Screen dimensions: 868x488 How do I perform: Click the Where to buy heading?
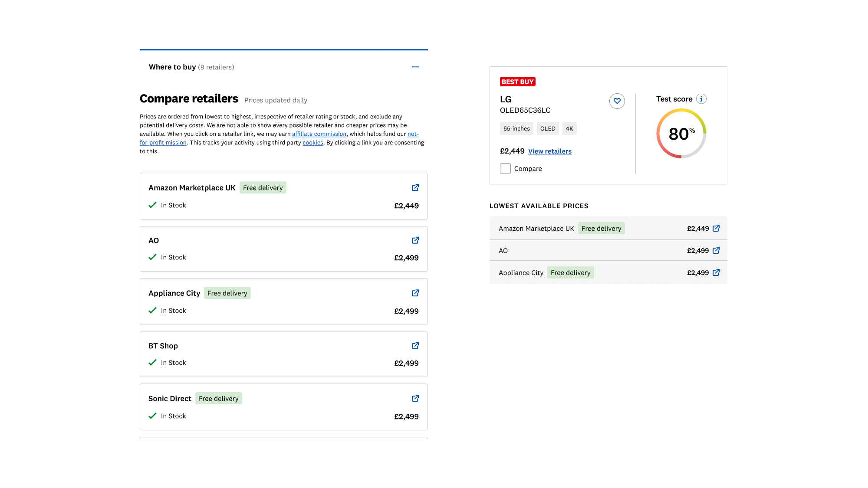point(172,67)
